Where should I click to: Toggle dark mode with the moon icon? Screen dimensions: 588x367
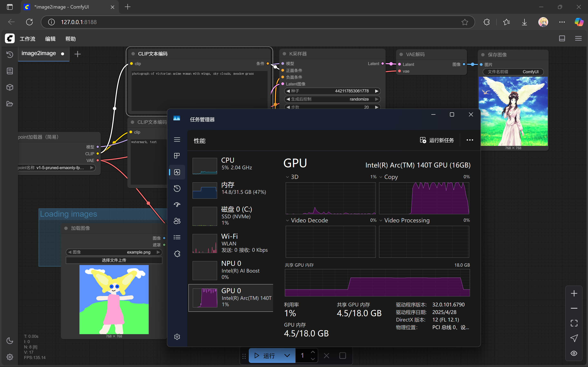(x=10, y=341)
